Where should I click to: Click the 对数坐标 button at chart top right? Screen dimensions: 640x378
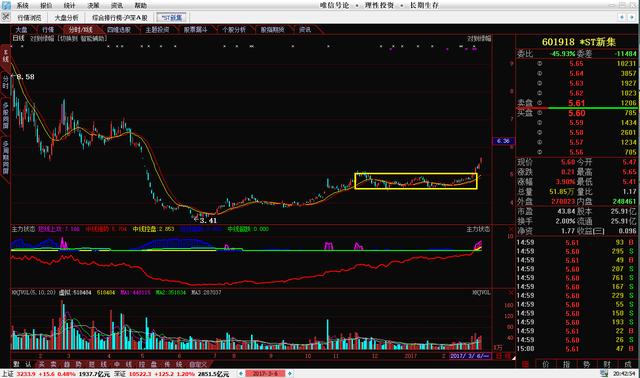pyautogui.click(x=479, y=38)
